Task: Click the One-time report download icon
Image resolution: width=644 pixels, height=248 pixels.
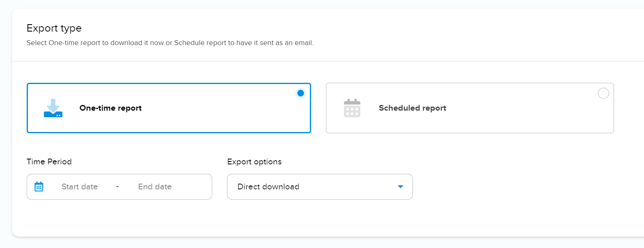Action: (x=53, y=108)
